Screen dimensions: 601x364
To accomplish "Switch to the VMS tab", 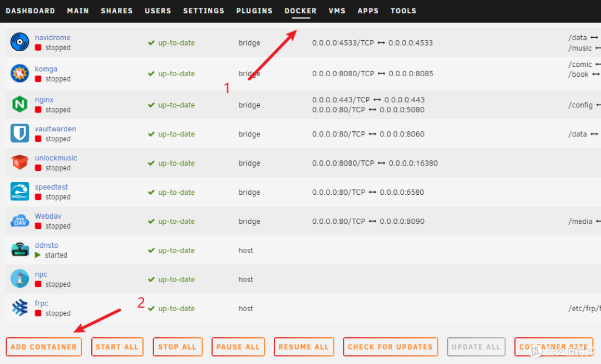I will tap(337, 11).
